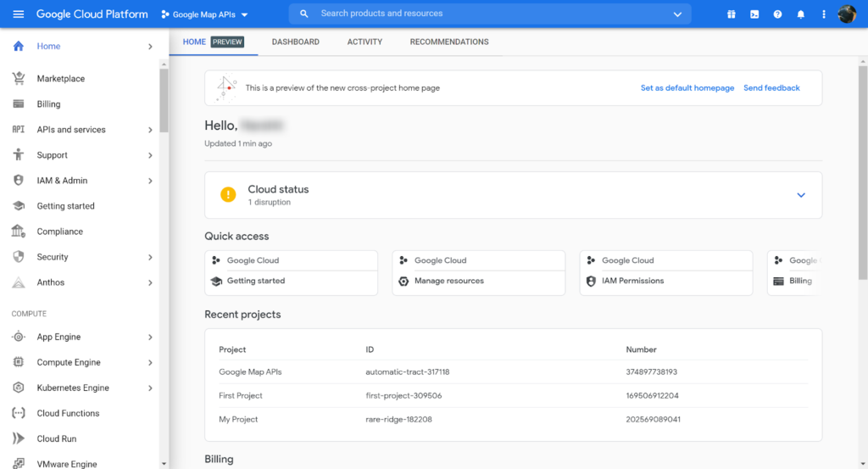Click the Getting started graduation cap icon in sidebar
868x469 pixels.
point(19,206)
